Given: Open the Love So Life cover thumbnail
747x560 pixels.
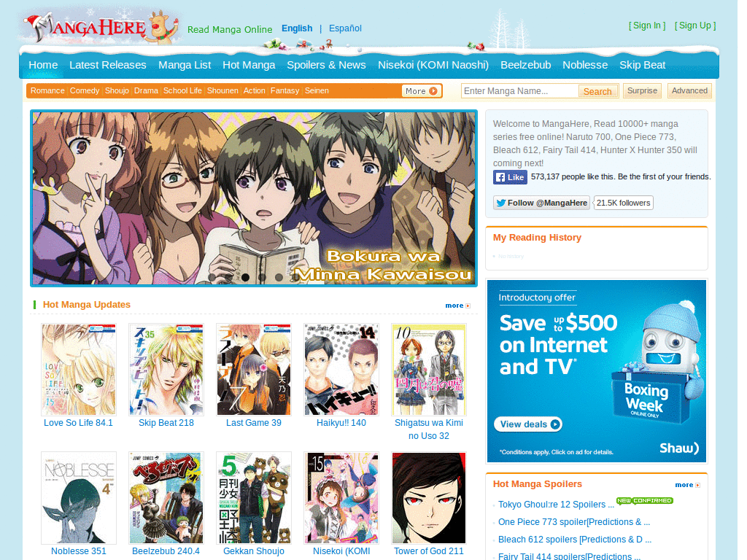Looking at the screenshot, I should point(79,370).
